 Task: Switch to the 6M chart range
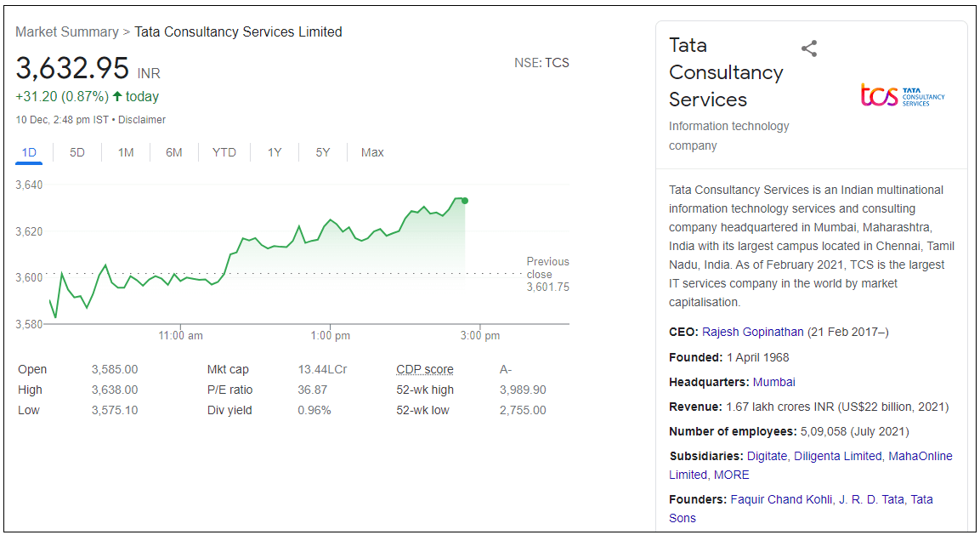pyautogui.click(x=173, y=153)
